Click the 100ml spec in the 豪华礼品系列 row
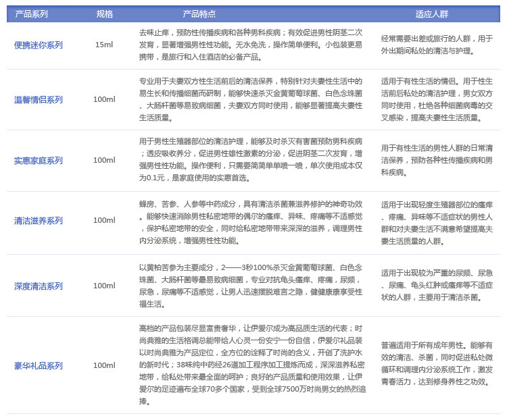Image resolution: width=507 pixels, height=420 pixels. [x=104, y=366]
